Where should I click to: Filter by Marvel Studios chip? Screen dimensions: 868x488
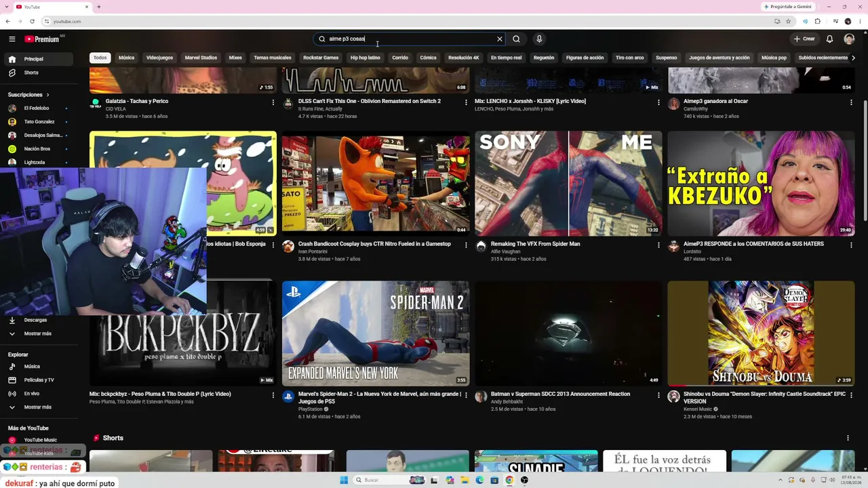pos(201,58)
